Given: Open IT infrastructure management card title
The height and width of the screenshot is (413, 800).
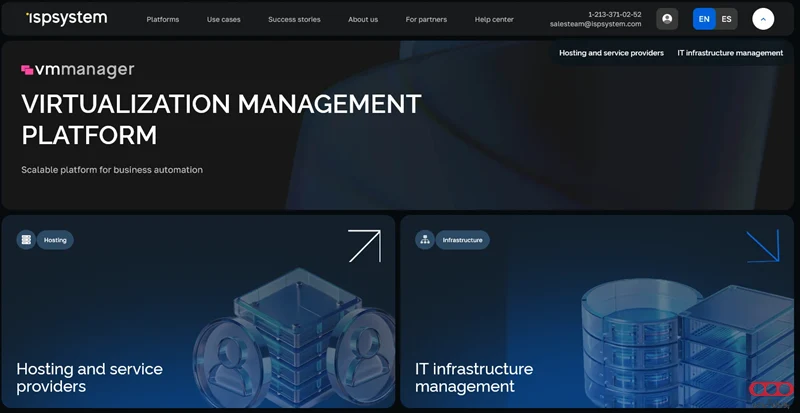Looking at the screenshot, I should coord(474,377).
